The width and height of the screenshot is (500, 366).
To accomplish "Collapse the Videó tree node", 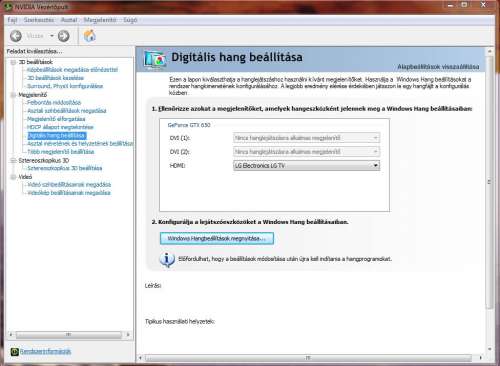I will click(x=13, y=177).
